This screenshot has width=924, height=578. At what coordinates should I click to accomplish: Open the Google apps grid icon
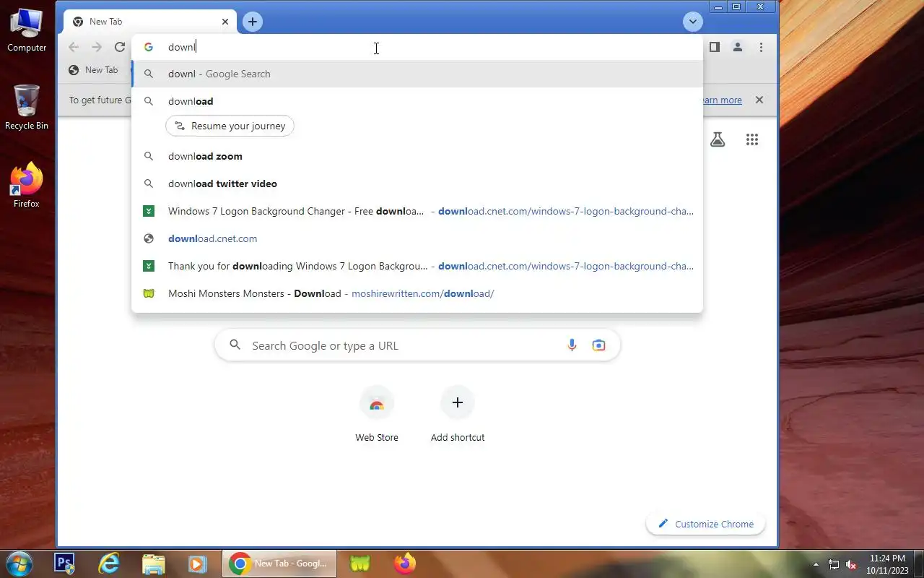coord(752,139)
